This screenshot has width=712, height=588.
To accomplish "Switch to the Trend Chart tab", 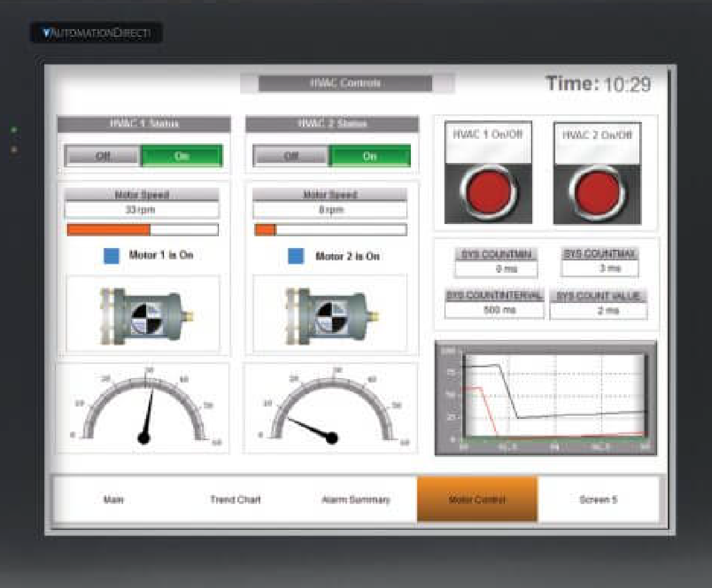I will (235, 499).
